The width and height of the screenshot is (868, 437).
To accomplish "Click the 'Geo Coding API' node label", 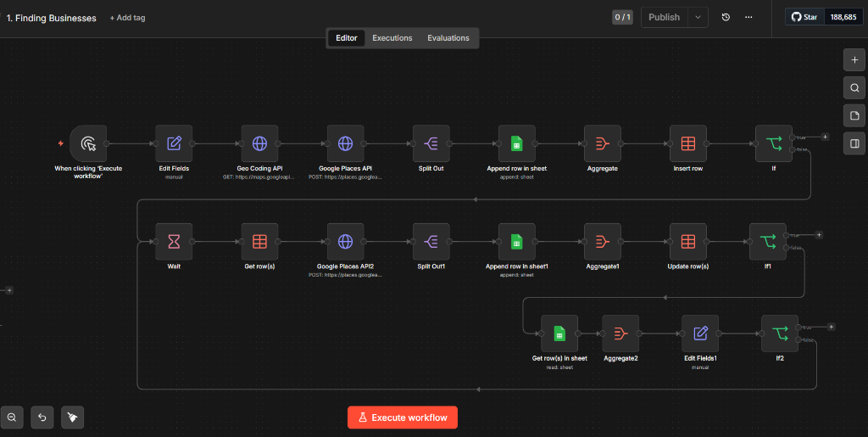I will [259, 168].
